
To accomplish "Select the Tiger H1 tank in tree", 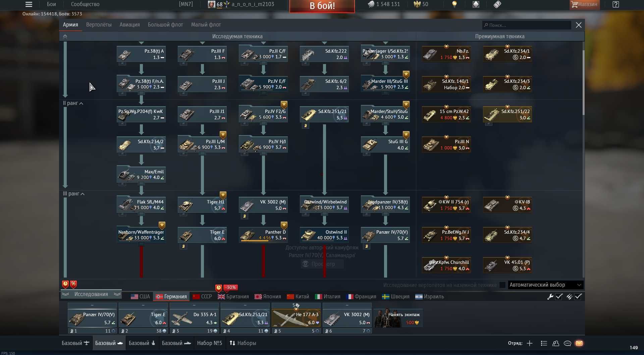I will (x=202, y=205).
